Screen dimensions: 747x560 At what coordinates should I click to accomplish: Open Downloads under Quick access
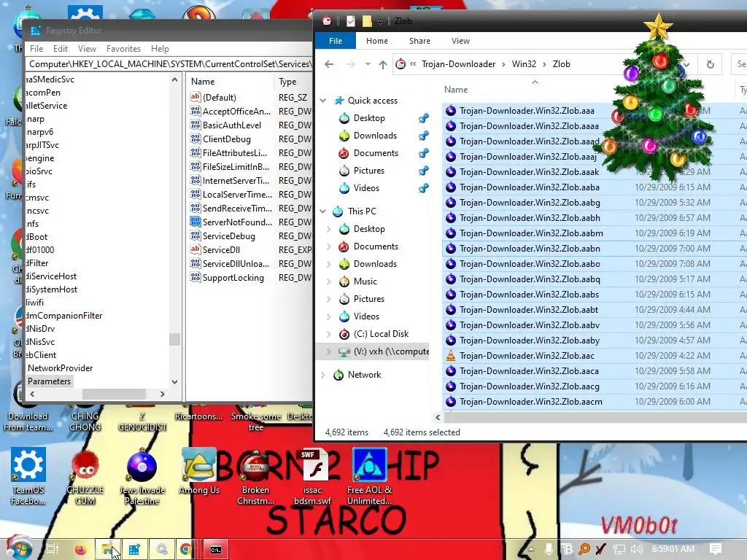coord(374,136)
